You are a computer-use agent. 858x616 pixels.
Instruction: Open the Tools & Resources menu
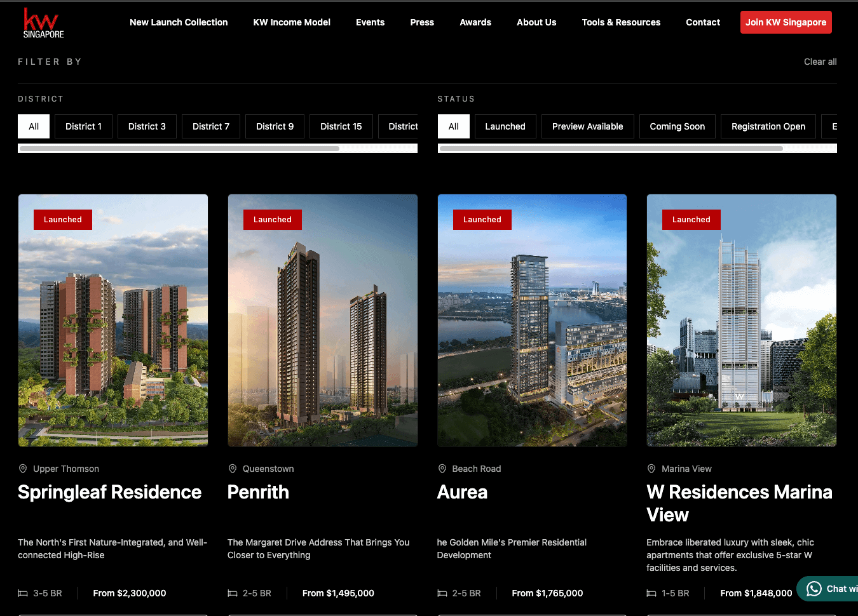click(x=621, y=22)
